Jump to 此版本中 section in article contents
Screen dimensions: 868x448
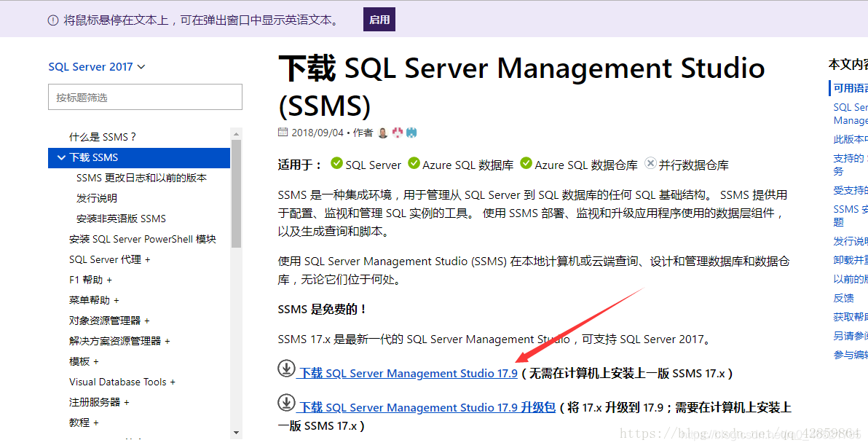coord(851,140)
